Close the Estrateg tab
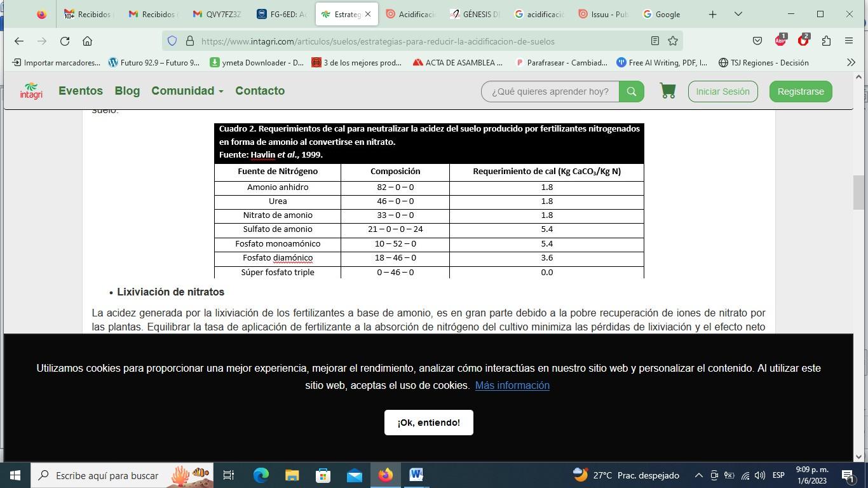The image size is (868, 488). (x=368, y=14)
